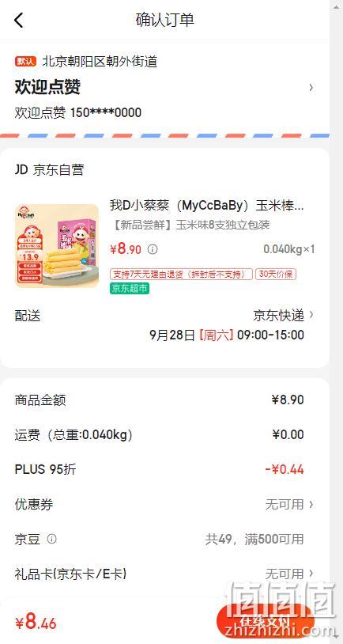343x644 pixels.
Task: Open address details via the right chevron
Action: pos(311,87)
